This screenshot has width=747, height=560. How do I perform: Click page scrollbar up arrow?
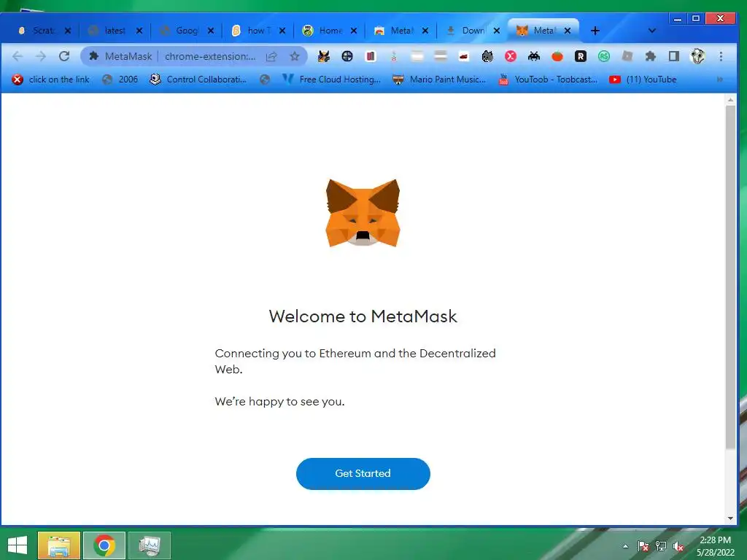pos(730,99)
